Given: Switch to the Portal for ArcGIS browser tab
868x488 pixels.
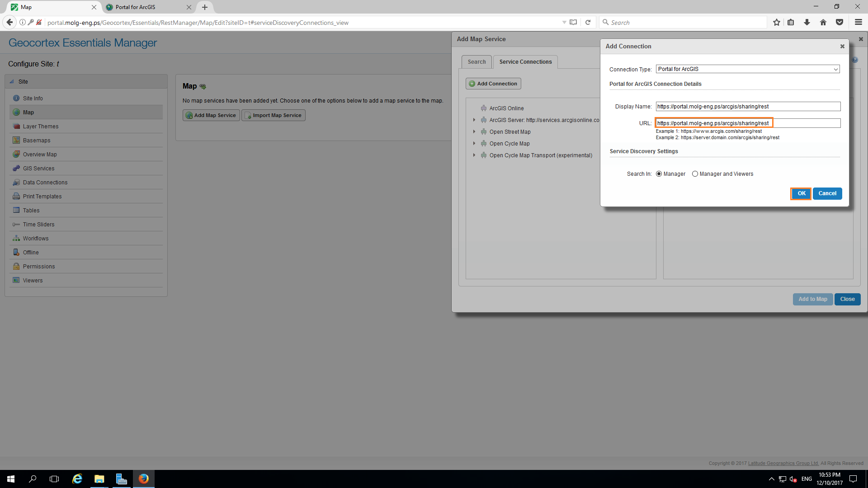Looking at the screenshot, I should pos(149,7).
